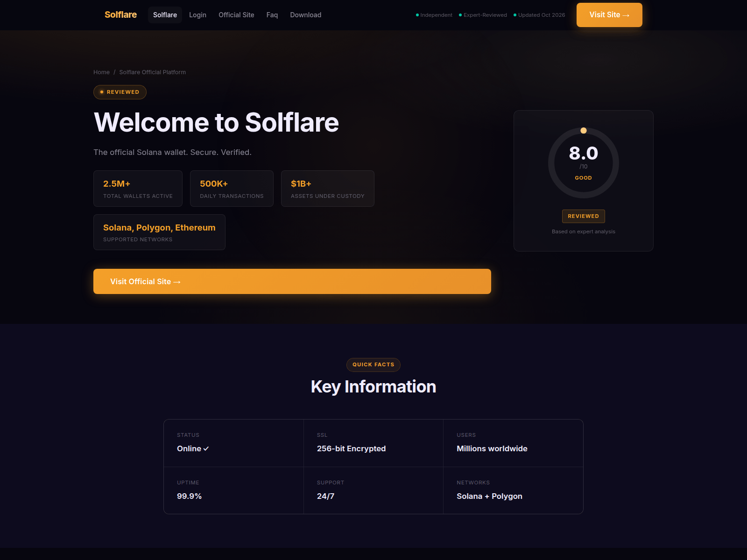Click the Updated Oct 2026 indicator
The height and width of the screenshot is (560, 747).
click(539, 15)
